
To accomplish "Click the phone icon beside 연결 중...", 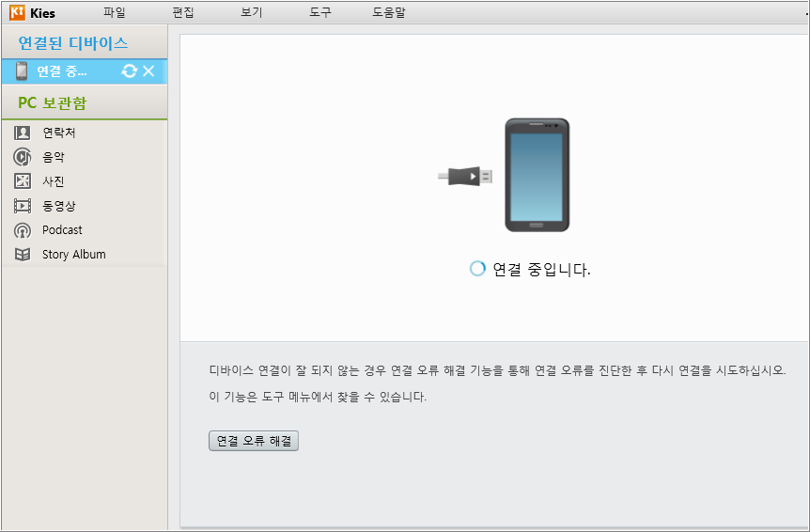I will coord(22,71).
